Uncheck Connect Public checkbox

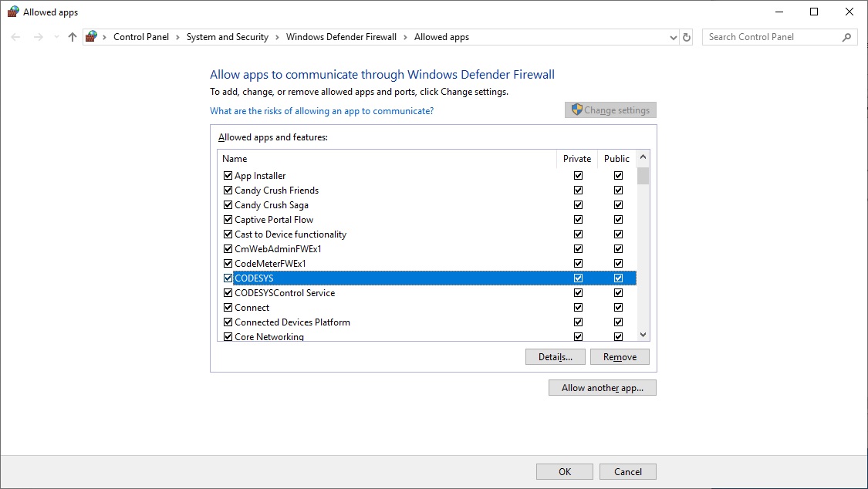(x=618, y=308)
